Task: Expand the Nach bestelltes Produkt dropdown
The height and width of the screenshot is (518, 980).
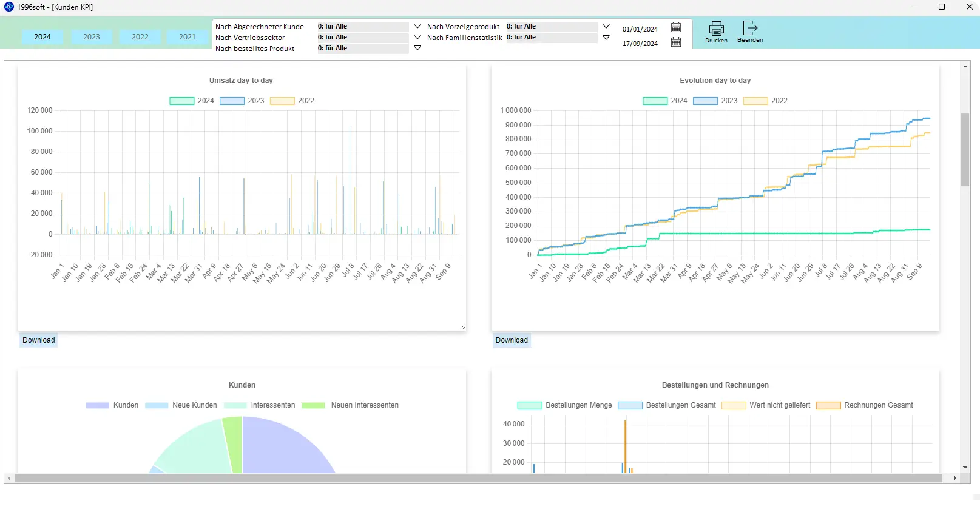Action: (417, 48)
